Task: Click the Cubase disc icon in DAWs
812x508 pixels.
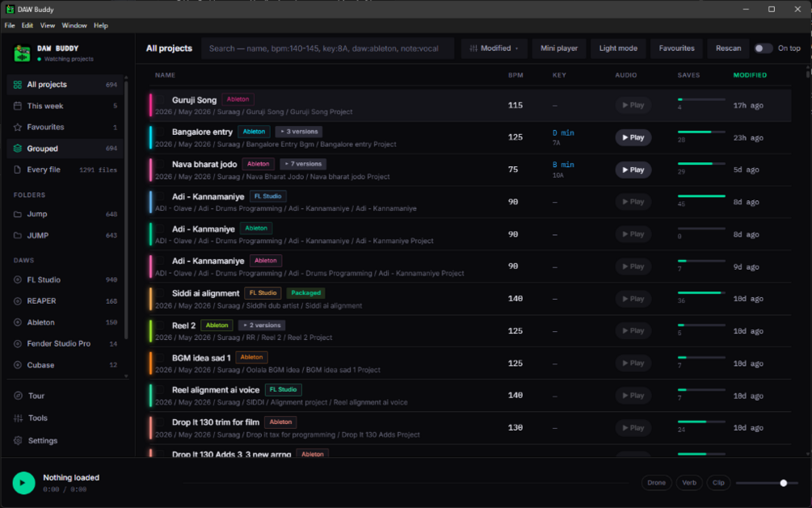Action: pyautogui.click(x=18, y=365)
